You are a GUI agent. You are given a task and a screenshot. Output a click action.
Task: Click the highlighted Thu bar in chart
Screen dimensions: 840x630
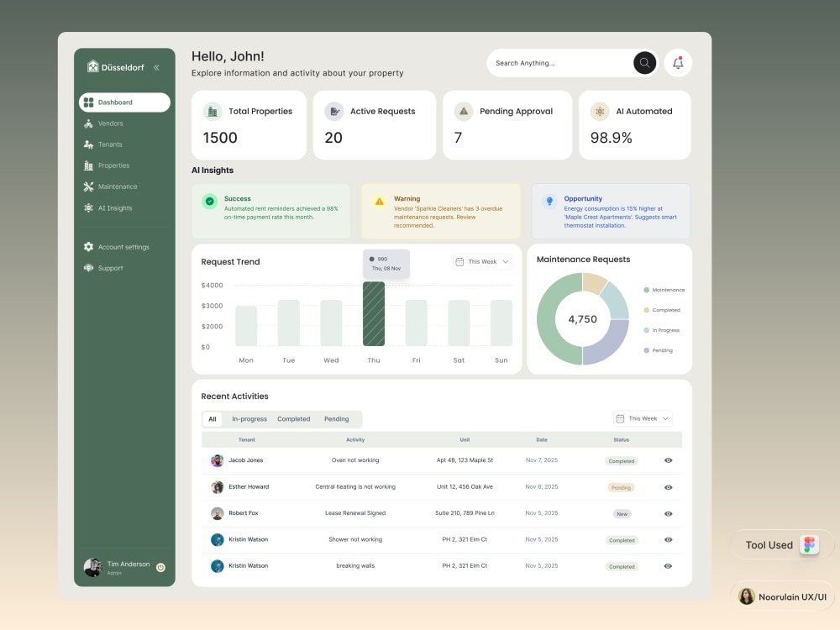(x=374, y=314)
